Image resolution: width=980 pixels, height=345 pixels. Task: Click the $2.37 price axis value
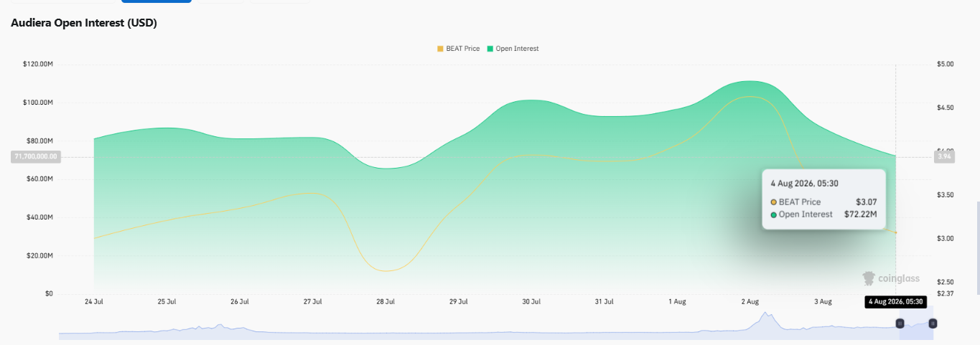tap(946, 293)
